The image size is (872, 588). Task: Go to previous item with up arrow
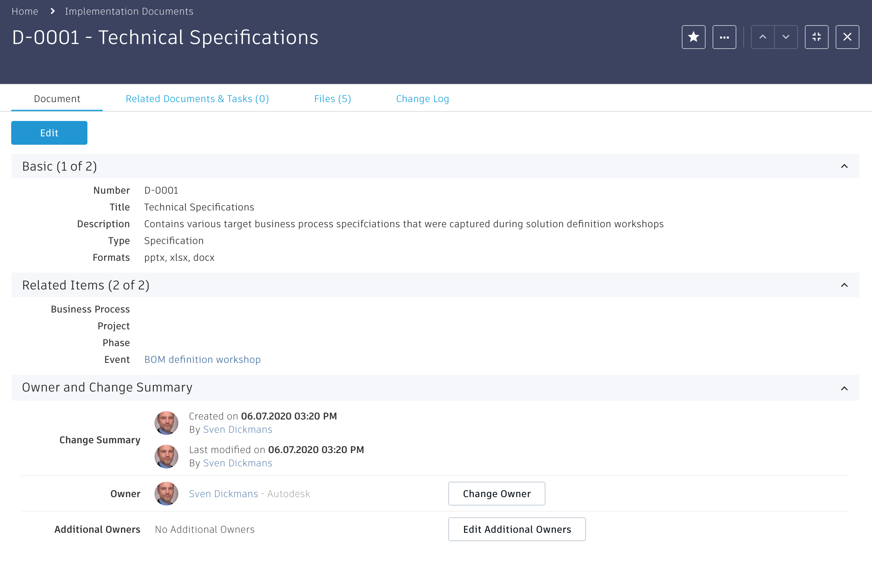pyautogui.click(x=763, y=37)
